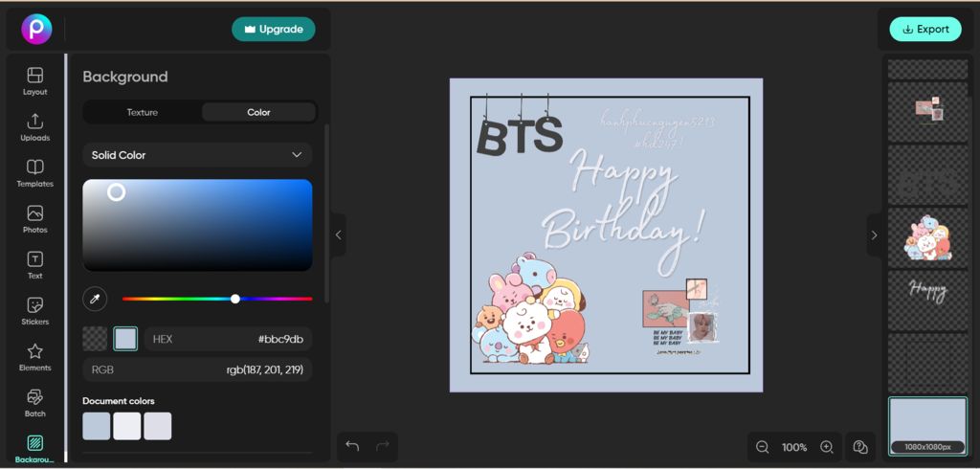
Task: Open the Elements panel
Action: (35, 357)
